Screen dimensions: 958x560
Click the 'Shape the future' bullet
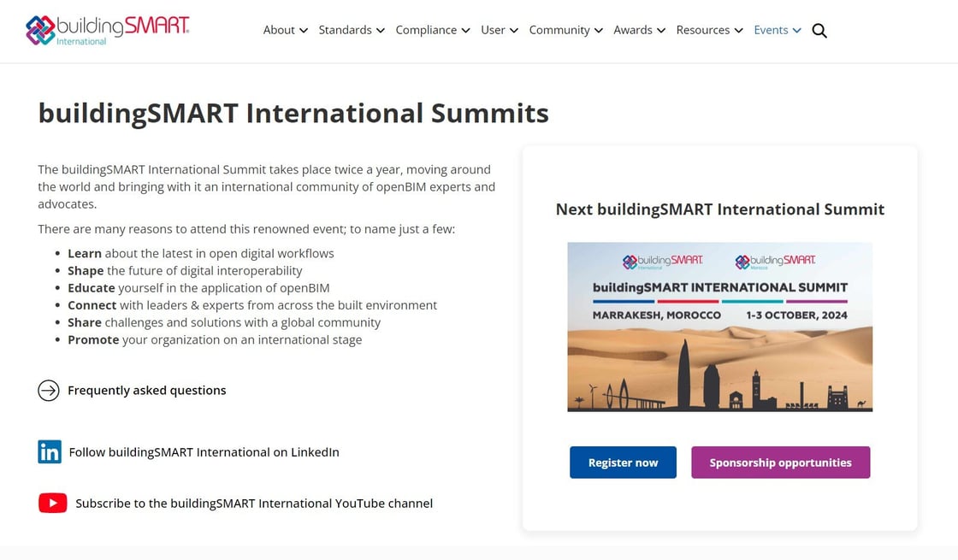185,270
